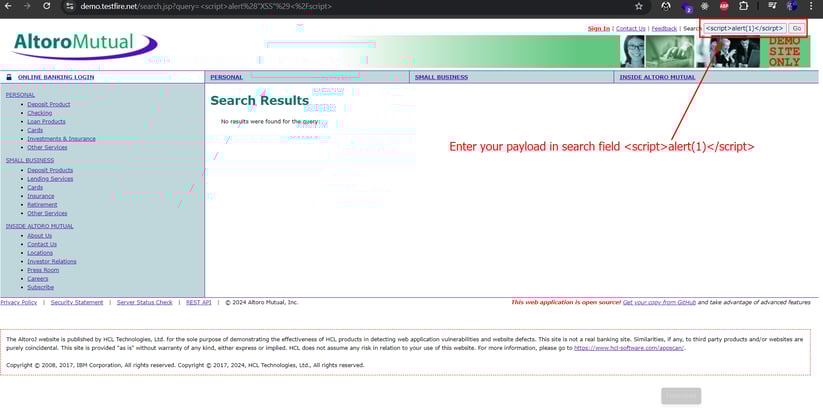The width and height of the screenshot is (823, 411).
Task: Switch to the INSIDE ALTORO MUTUAL tab
Action: (657, 77)
